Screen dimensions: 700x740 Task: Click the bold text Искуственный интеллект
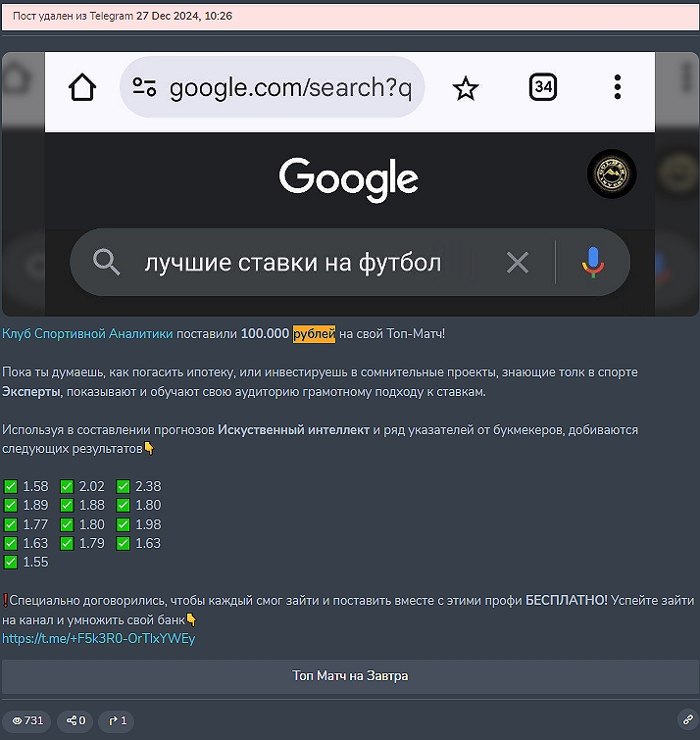293,430
